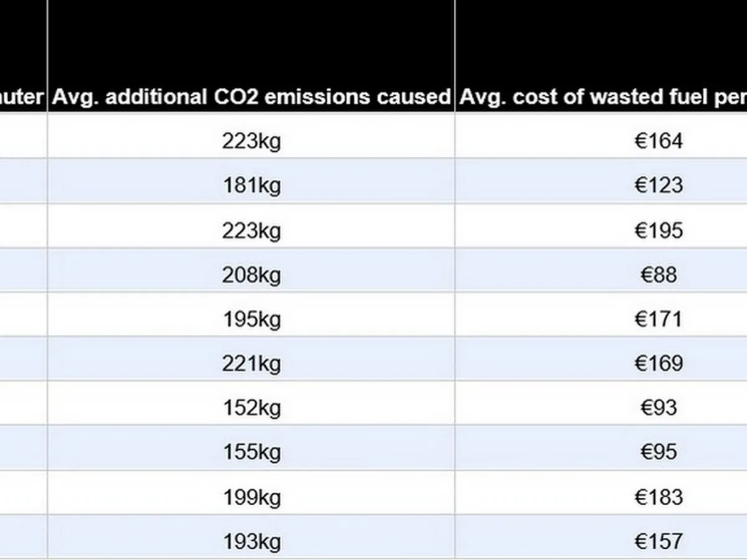
Task: Click the 'Avg. additional CO2 emissions caused' column header
Action: 251,97
